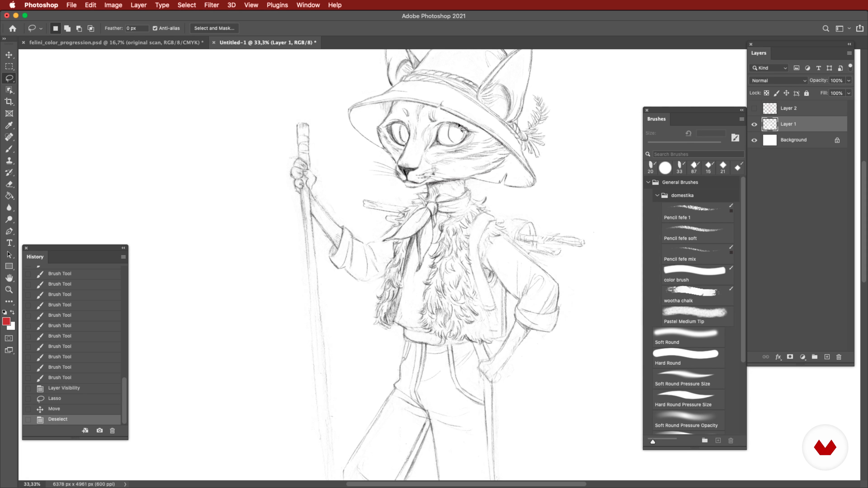Select Pencil fefe soft brush

(698, 233)
